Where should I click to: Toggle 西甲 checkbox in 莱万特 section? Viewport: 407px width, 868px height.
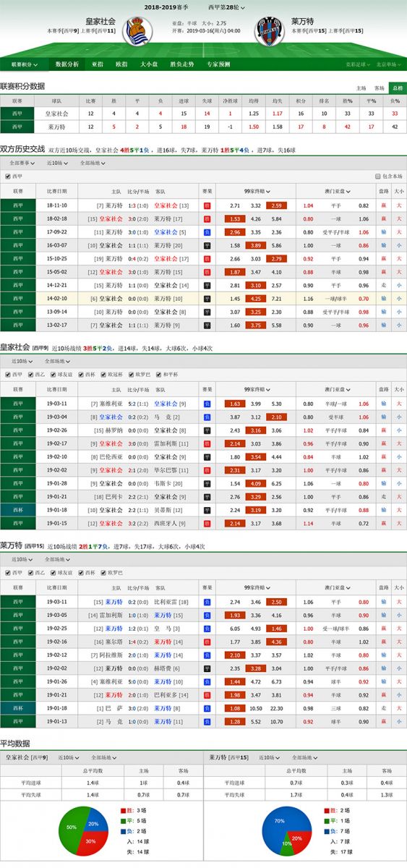pos(8,572)
